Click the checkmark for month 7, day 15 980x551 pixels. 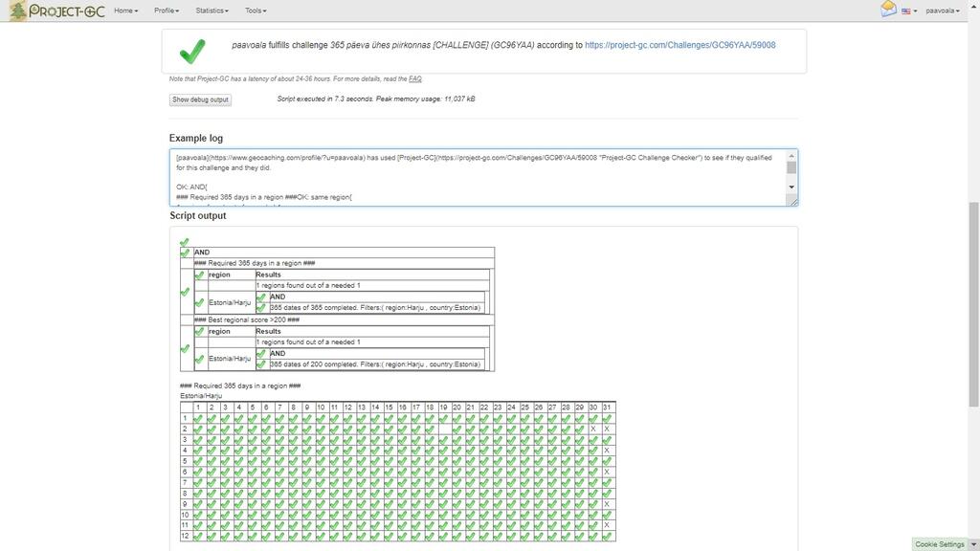coord(389,483)
